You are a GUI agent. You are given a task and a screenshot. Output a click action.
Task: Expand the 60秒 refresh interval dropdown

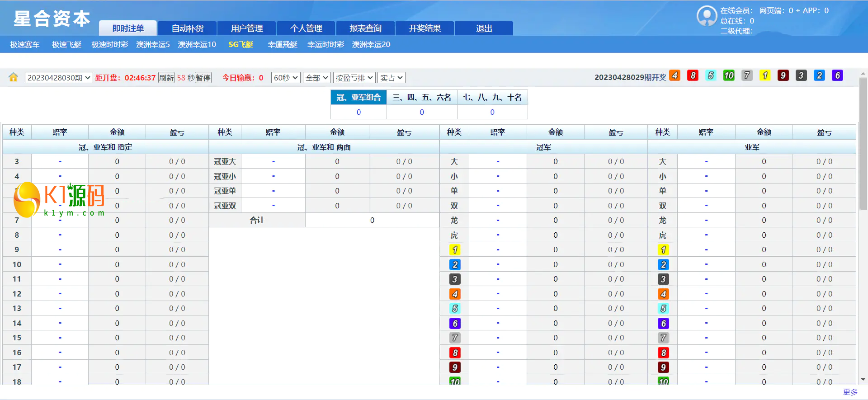click(x=286, y=78)
